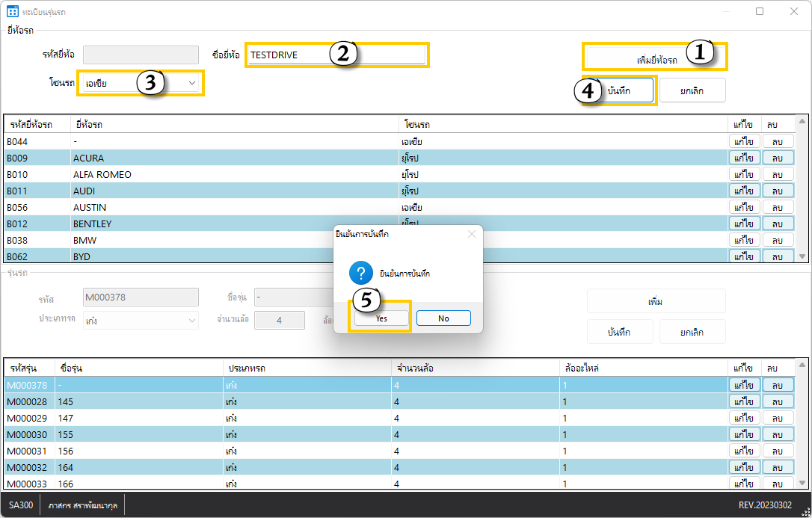812x518 pixels.
Task: Click the ชื่อยี่ห้อ field containing TESTDRIVE
Action: (x=336, y=55)
